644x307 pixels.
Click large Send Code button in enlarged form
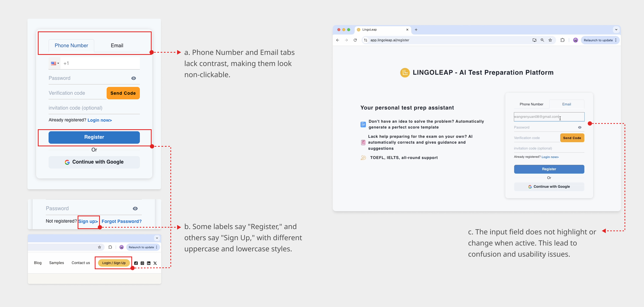123,93
